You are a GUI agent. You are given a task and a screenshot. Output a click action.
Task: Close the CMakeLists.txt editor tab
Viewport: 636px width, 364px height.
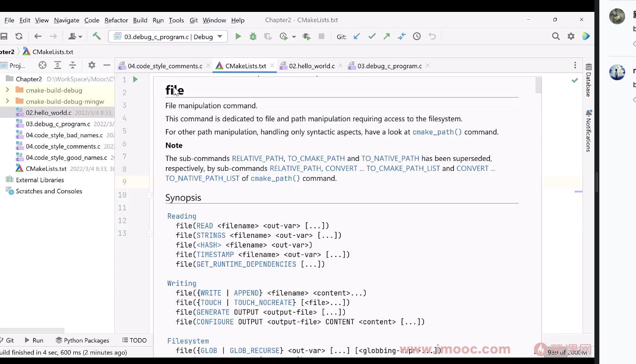272,66
